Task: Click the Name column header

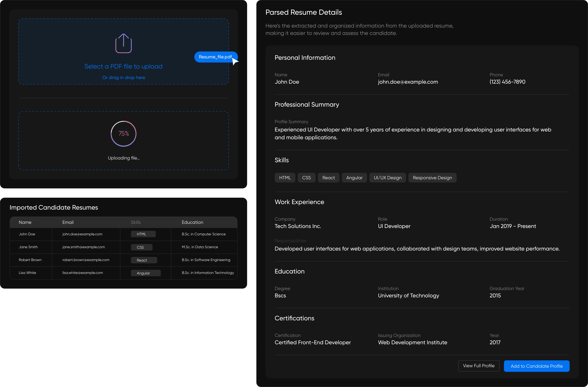Action: click(x=25, y=222)
